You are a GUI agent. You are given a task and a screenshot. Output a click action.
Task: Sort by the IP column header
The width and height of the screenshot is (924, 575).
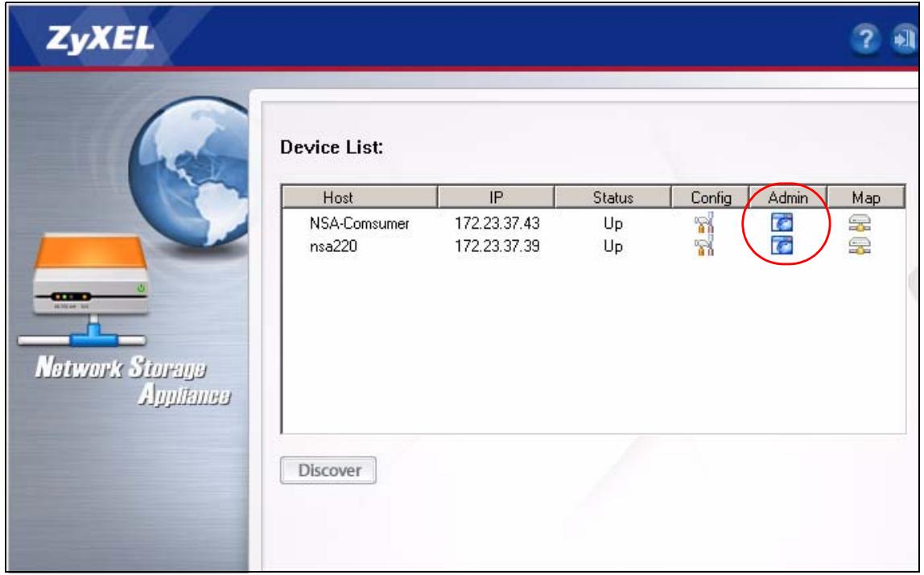click(x=496, y=197)
